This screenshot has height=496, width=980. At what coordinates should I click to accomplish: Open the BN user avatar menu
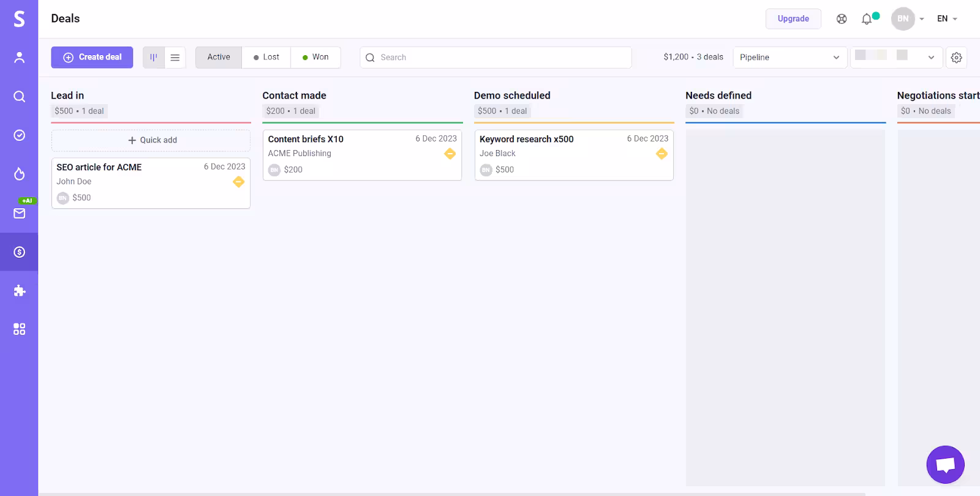[x=903, y=19]
